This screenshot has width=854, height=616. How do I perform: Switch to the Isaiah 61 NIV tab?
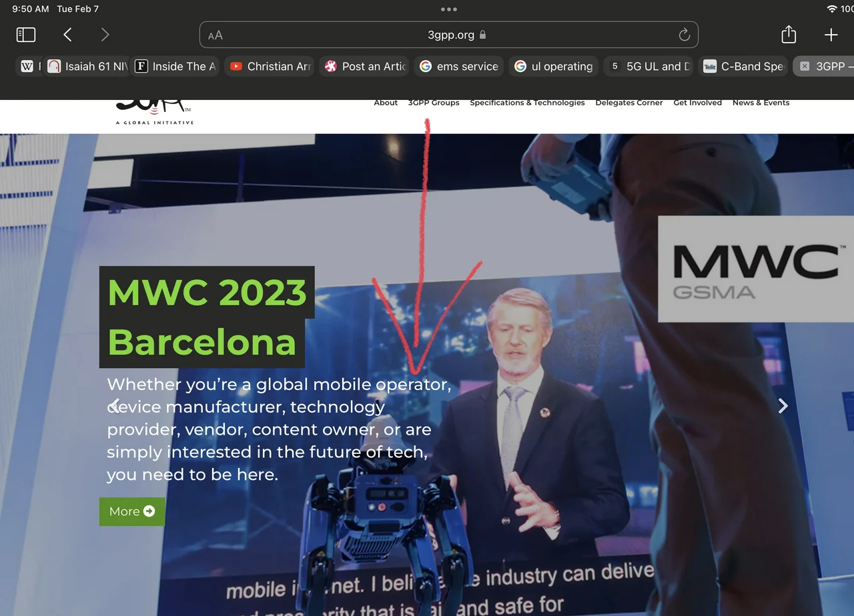87,66
